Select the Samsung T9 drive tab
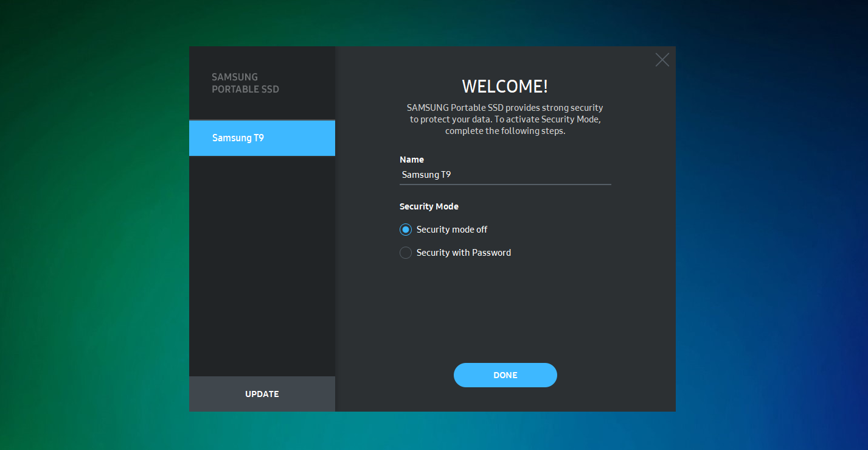This screenshot has height=450, width=868. [262, 138]
